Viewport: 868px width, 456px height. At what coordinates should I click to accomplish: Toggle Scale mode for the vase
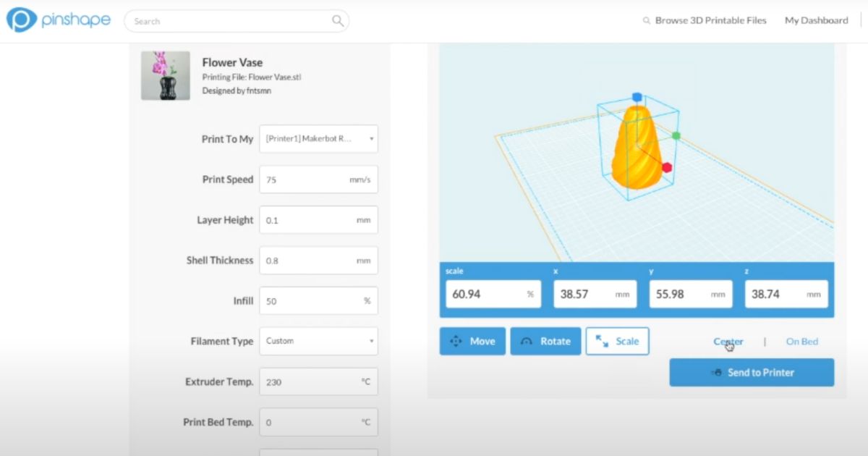click(617, 341)
